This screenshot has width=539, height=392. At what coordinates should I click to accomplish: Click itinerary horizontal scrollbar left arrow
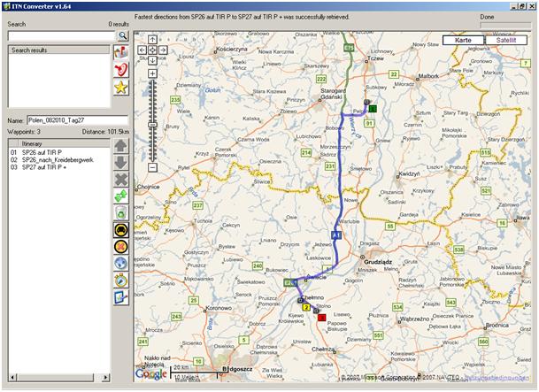(x=12, y=378)
